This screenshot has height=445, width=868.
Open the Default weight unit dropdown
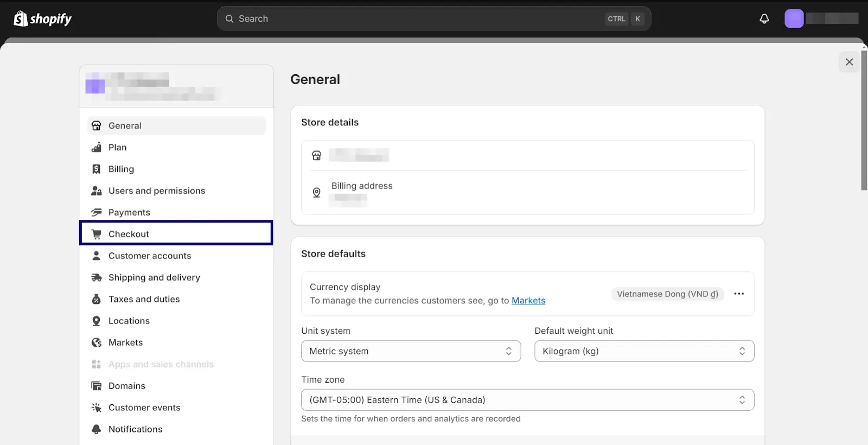[644, 351]
